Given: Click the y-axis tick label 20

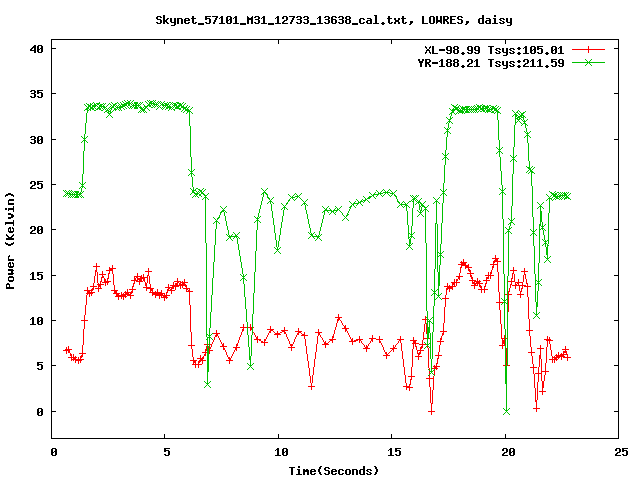Looking at the screenshot, I should click(x=36, y=230).
